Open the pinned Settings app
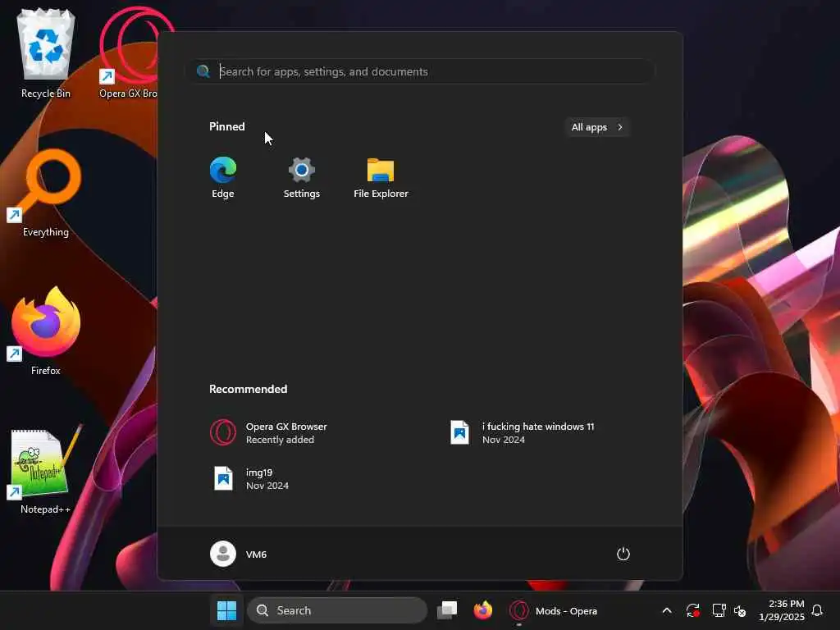This screenshot has height=630, width=840. pos(302,177)
